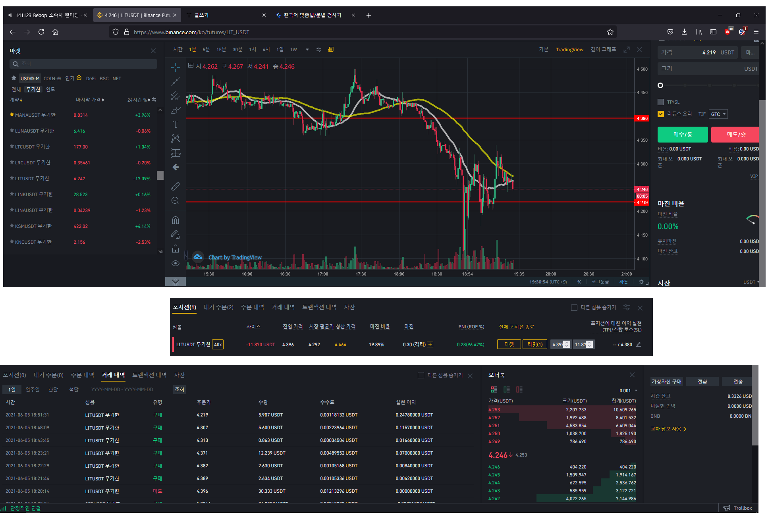Viewport: 768px width, 532px height.
Task: Enable the TP/SL checkbox
Action: [661, 102]
